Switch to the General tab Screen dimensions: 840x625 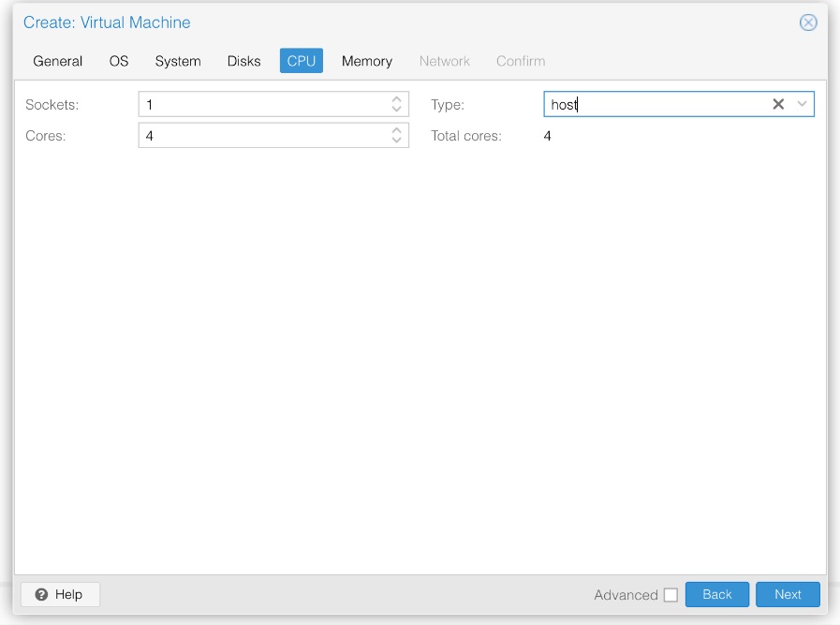pos(58,61)
